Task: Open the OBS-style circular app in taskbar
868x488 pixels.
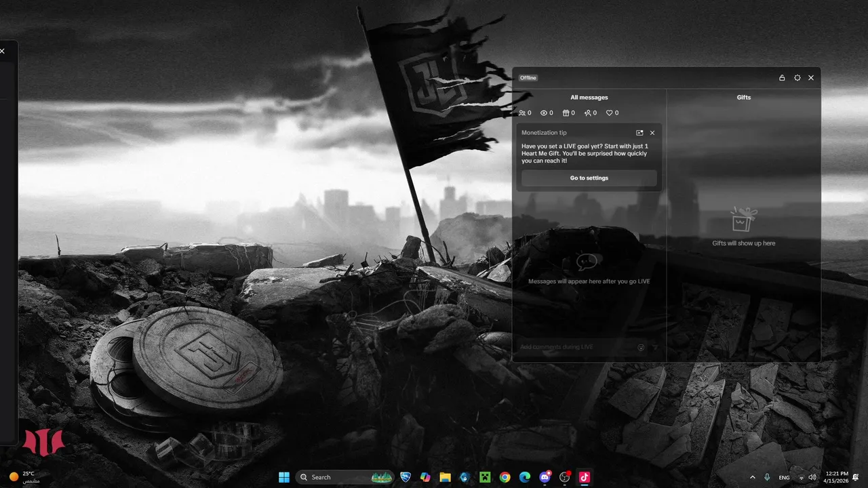Action: point(564,477)
